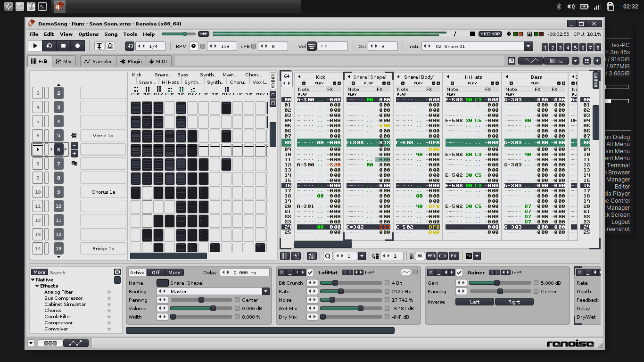This screenshot has height=362, width=644.
Task: Click the BPM tap tempo clock icon
Action: [x=193, y=46]
